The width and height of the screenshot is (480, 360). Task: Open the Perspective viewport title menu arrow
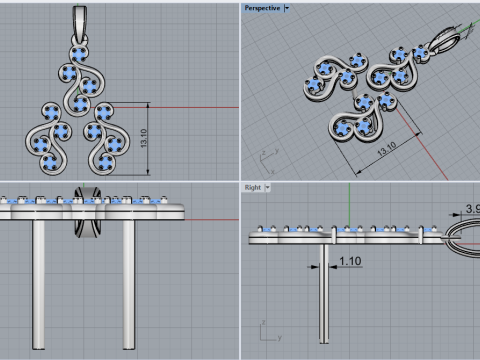[287, 8]
